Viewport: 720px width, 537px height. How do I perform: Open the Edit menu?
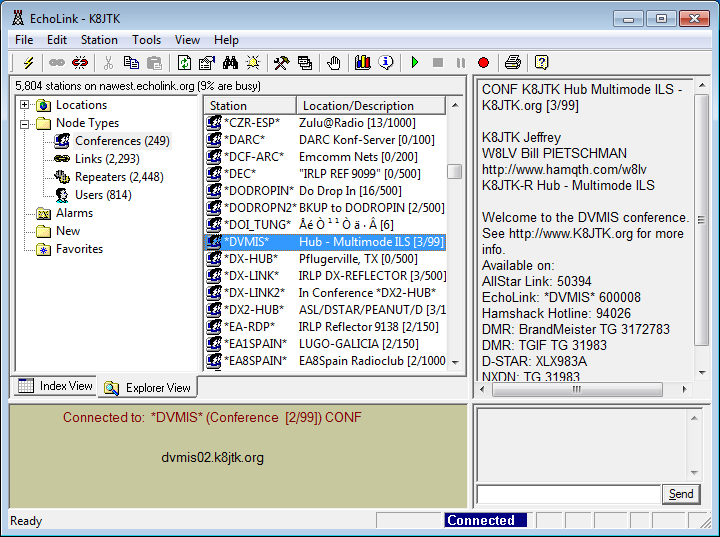pyautogui.click(x=57, y=40)
